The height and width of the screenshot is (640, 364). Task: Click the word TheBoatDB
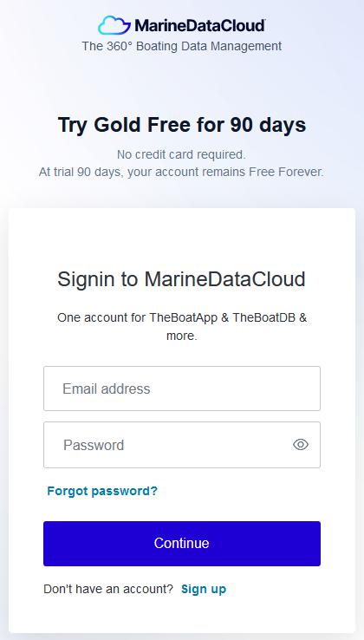[264, 317]
